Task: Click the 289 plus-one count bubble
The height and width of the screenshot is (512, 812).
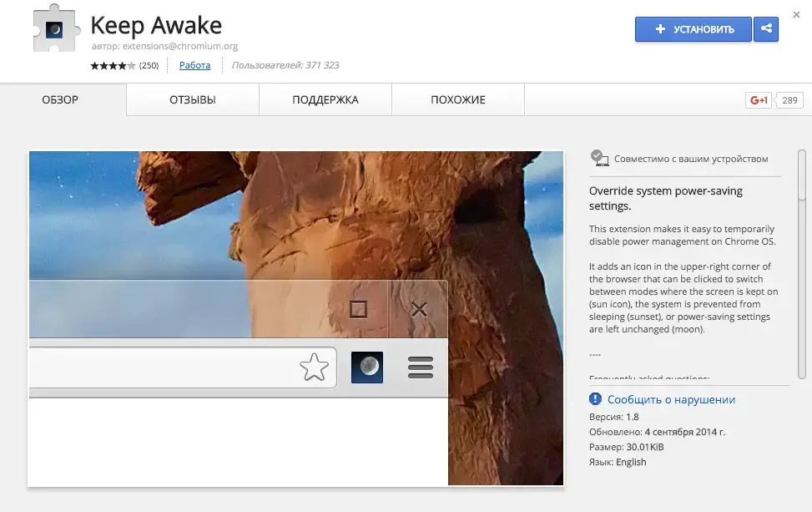Action: click(x=789, y=100)
